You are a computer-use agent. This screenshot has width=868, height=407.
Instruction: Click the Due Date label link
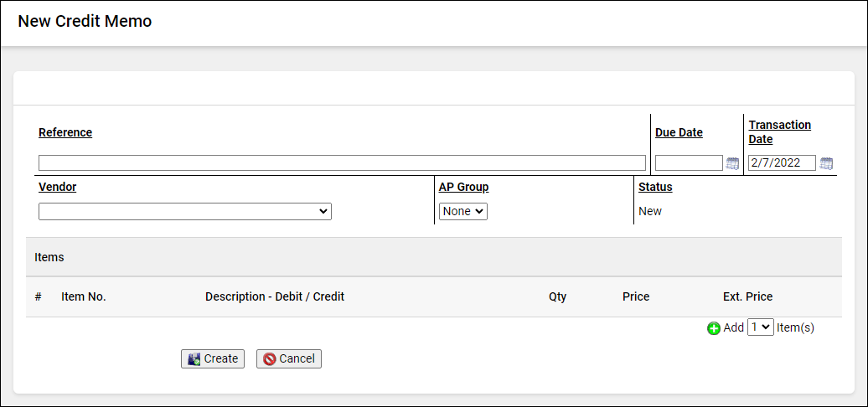[679, 132]
